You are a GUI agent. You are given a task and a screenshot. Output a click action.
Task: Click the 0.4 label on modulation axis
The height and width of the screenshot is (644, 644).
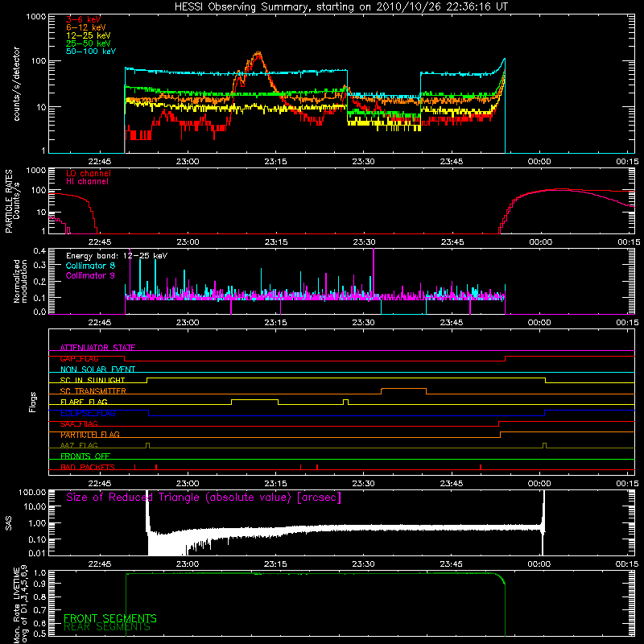(x=39, y=251)
